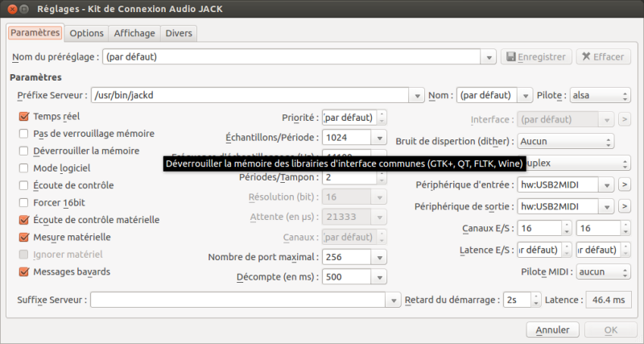
Task: Click the first Latence E/S spin box
Action: pyautogui.click(x=544, y=250)
